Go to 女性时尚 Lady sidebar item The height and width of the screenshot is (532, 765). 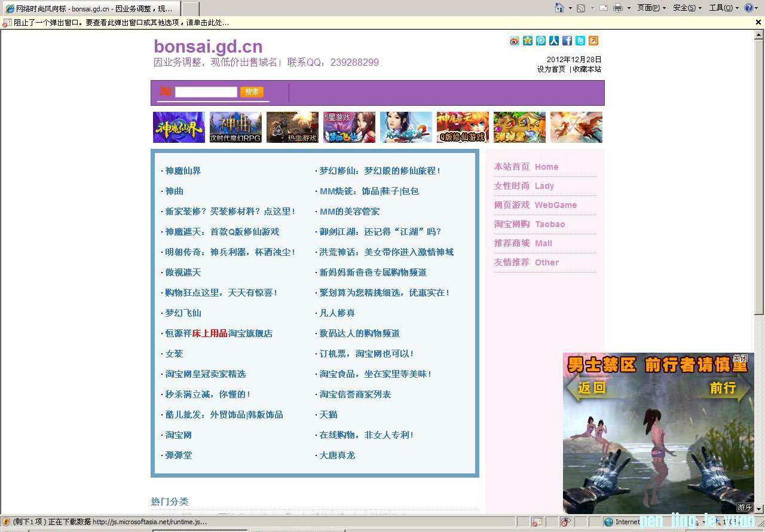pos(524,186)
